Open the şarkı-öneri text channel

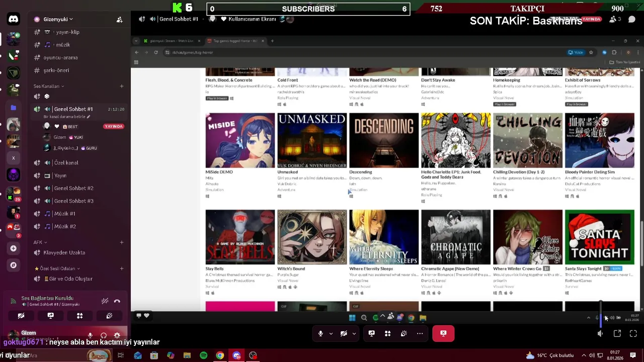pyautogui.click(x=79, y=70)
